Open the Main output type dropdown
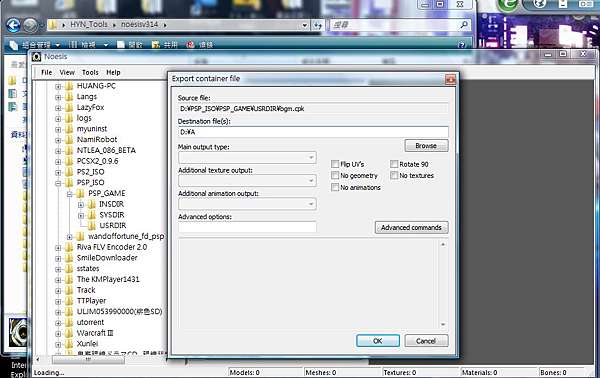The image size is (600, 378). coord(247,158)
